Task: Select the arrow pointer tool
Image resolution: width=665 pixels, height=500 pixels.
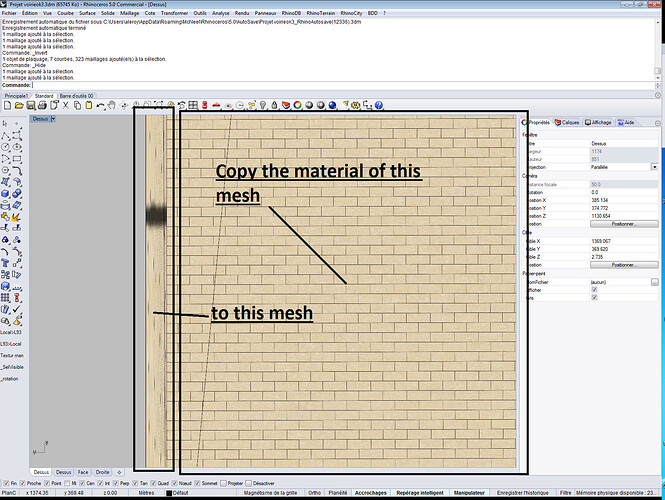Action: [5, 123]
